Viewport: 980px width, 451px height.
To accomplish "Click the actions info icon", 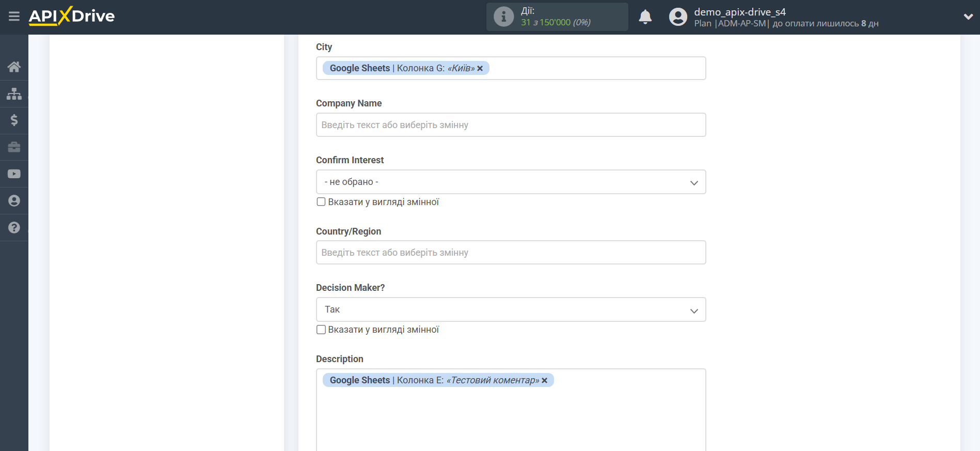I will pyautogui.click(x=503, y=17).
